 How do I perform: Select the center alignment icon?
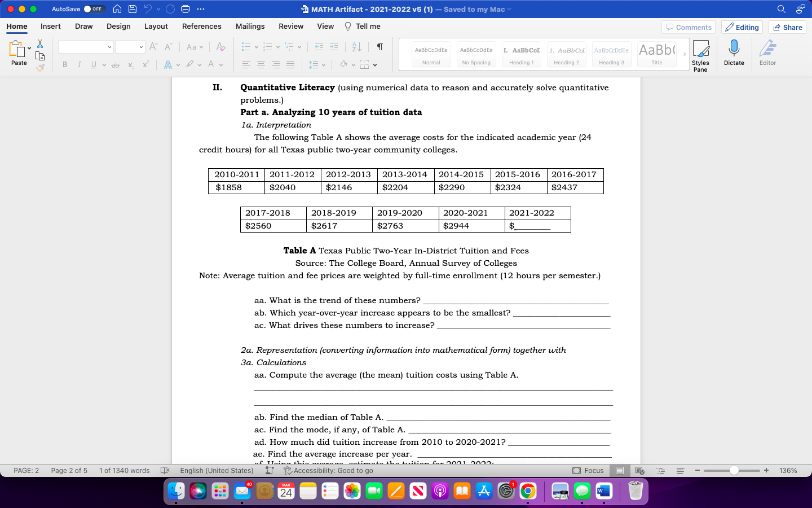point(261,64)
